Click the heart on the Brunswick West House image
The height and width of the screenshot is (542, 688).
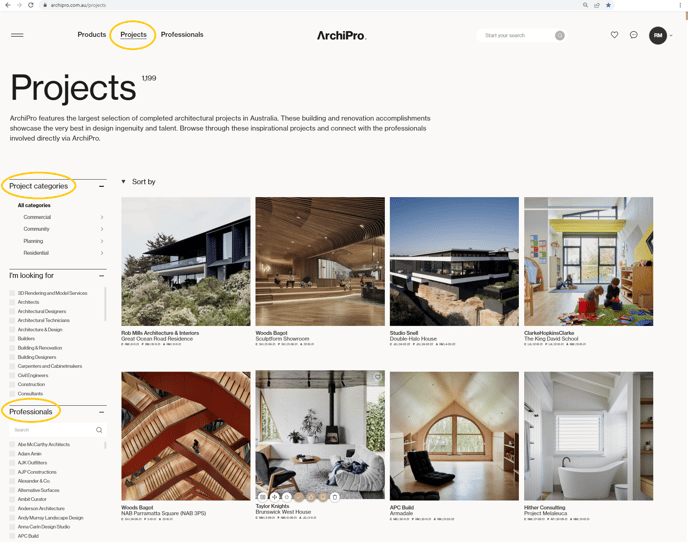377,377
